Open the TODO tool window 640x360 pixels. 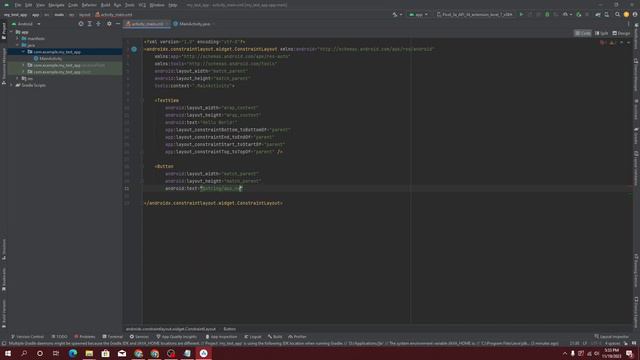[60, 337]
